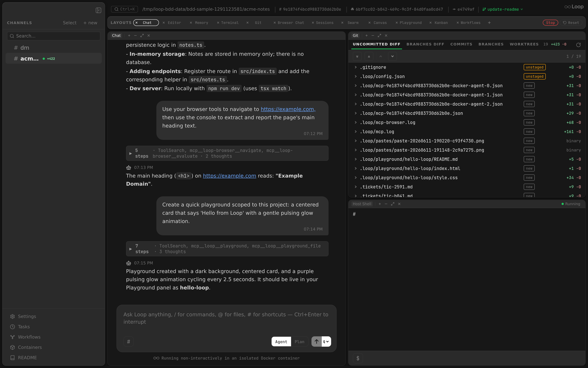Open Containers in the sidebar
The height and width of the screenshot is (368, 588).
(26, 347)
